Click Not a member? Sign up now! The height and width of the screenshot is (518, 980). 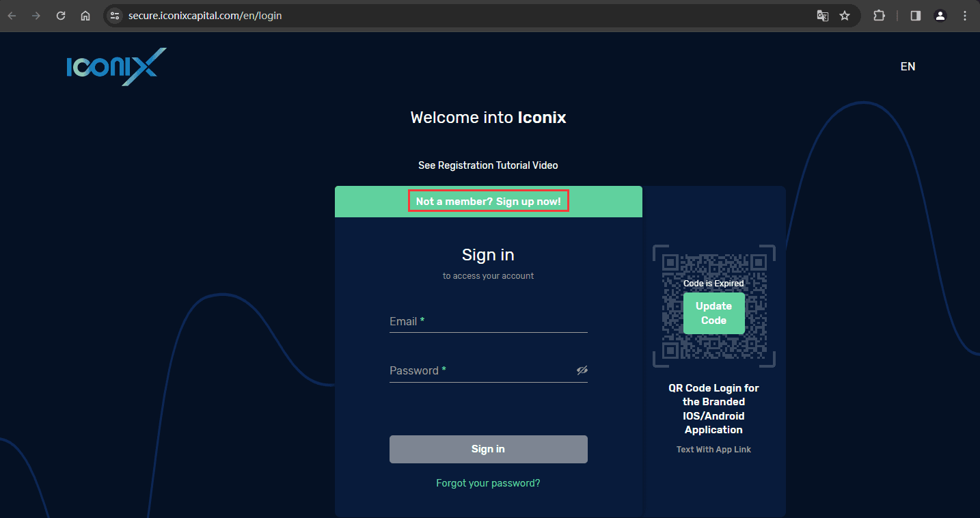pyautogui.click(x=488, y=202)
